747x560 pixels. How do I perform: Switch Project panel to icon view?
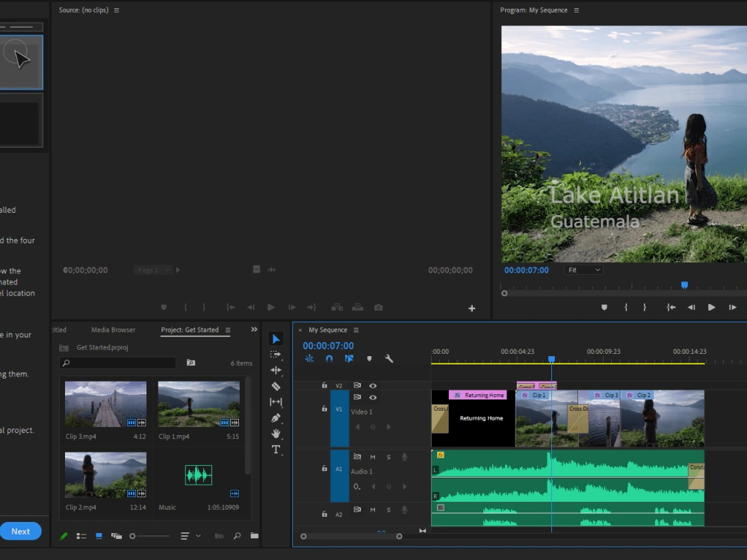99,536
